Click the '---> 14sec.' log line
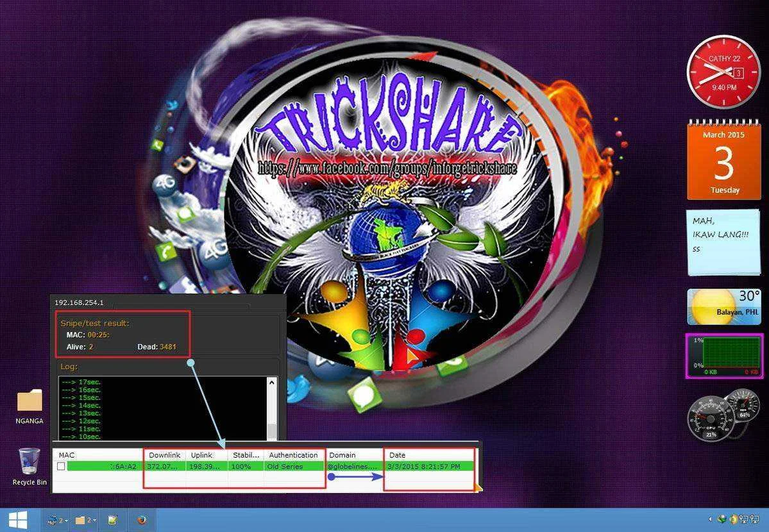The height and width of the screenshot is (532, 769). pyautogui.click(x=81, y=406)
